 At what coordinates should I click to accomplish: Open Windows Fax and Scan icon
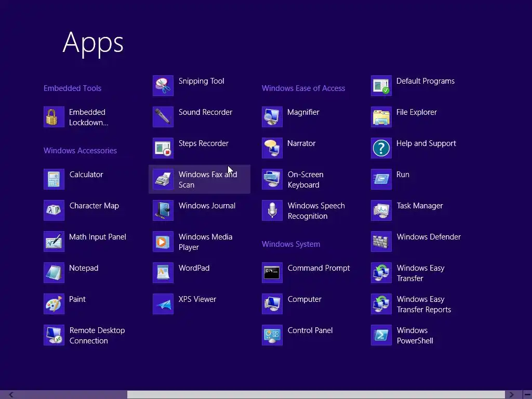163,179
